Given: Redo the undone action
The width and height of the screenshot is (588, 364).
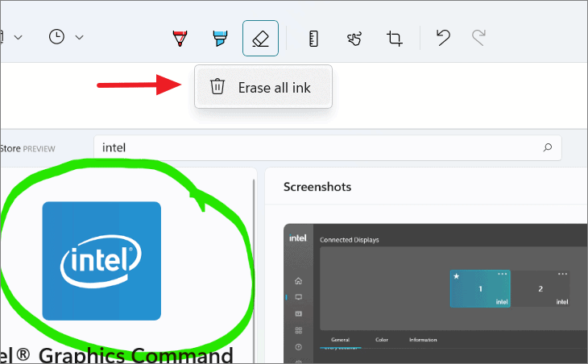Looking at the screenshot, I should coord(479,38).
